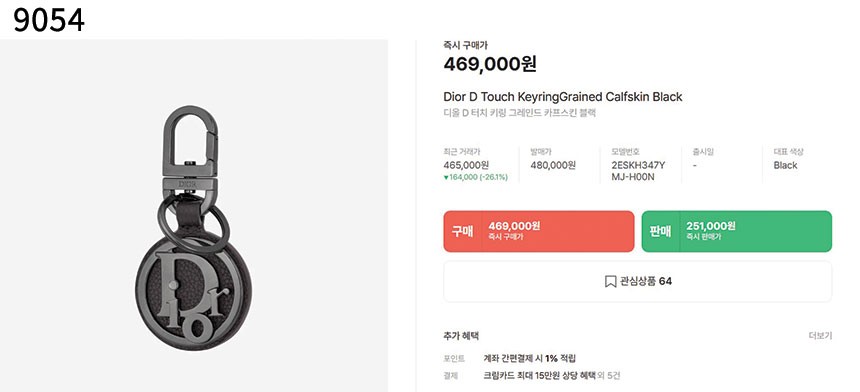Click the bookmark icon beside 관심상품

coord(610,282)
